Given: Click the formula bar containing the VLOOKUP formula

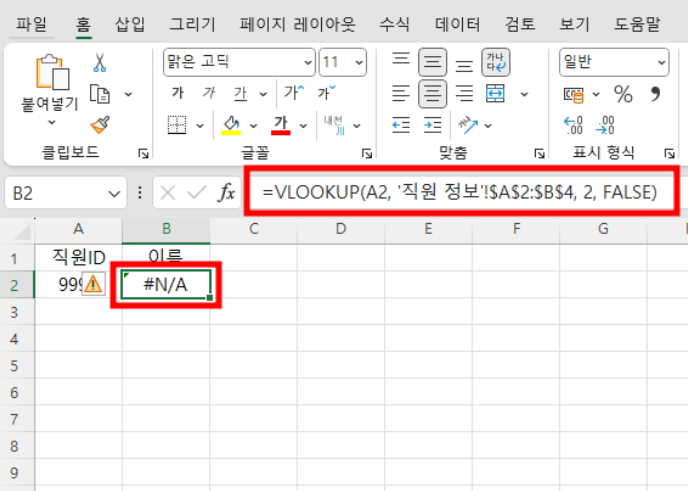Looking at the screenshot, I should coord(459,192).
